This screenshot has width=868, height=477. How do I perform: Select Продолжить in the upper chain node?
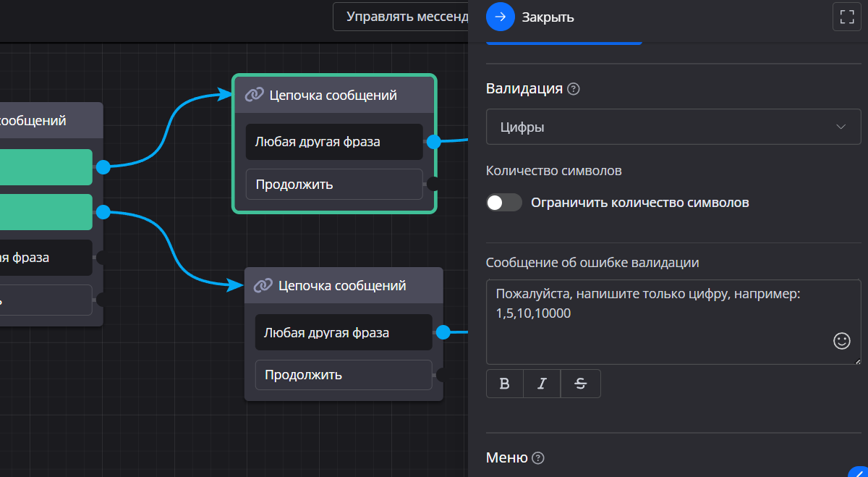333,184
